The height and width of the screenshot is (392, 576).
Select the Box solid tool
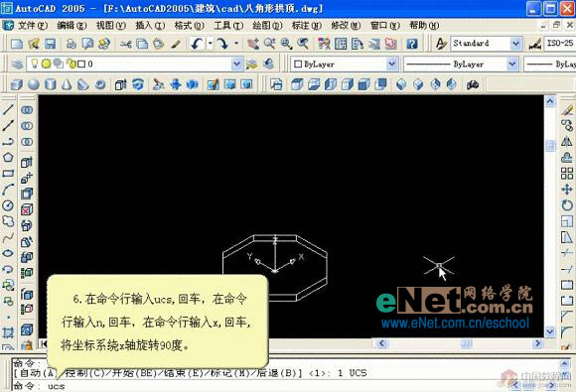pyautogui.click(x=17, y=84)
